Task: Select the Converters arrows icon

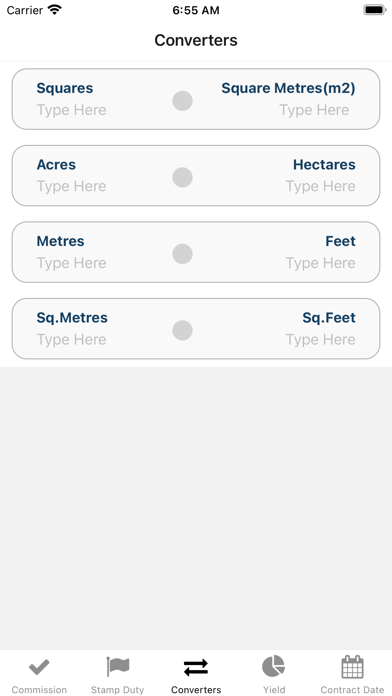Action: pyautogui.click(x=196, y=667)
